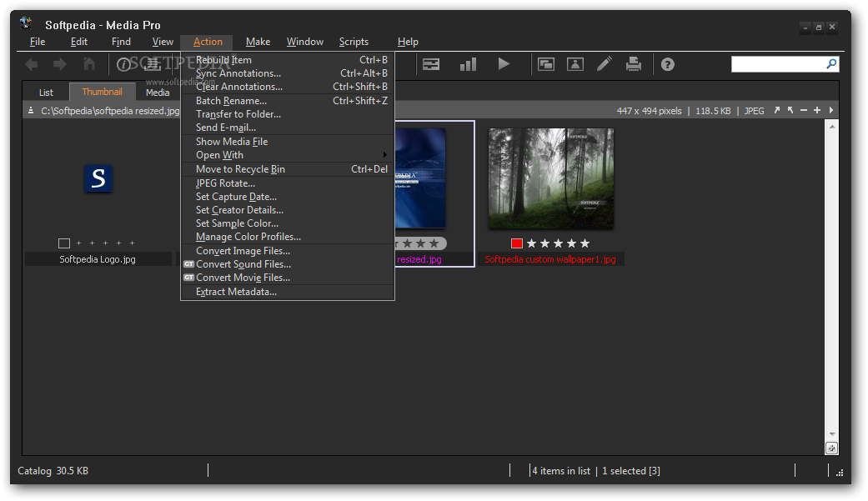This screenshot has width=868, height=501.
Task: Open help with question mark icon
Action: (668, 65)
